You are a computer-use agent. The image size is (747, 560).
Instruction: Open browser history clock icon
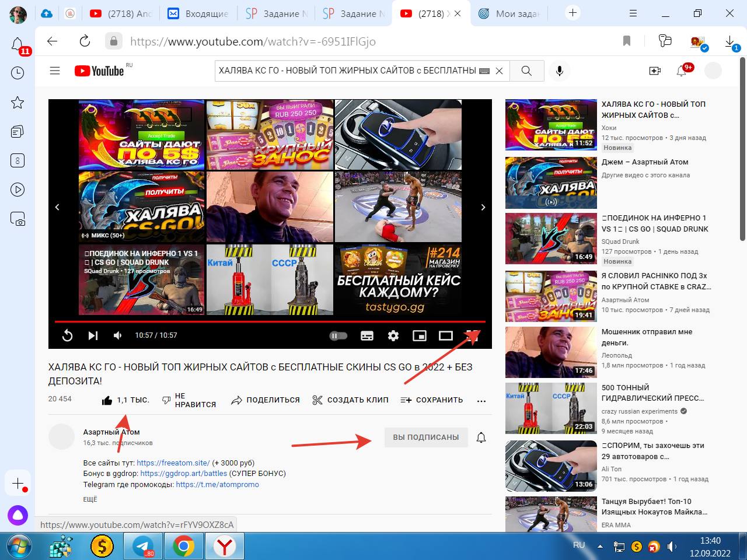coord(18,73)
